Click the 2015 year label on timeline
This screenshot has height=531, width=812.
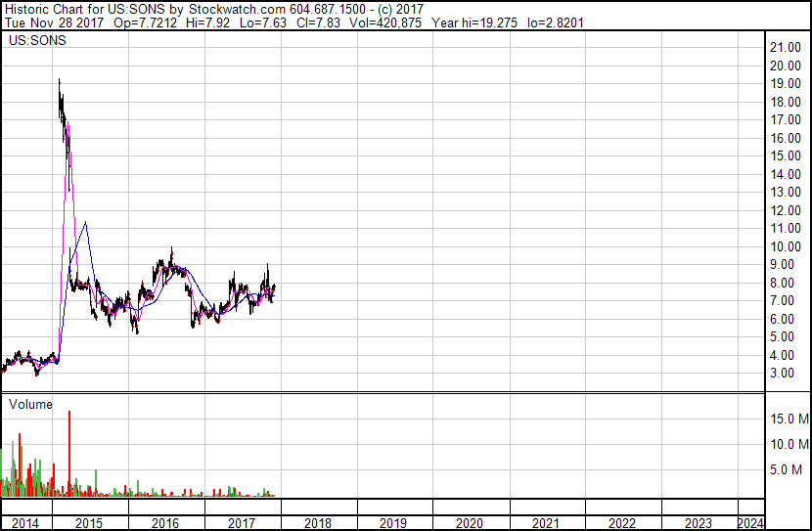[89, 523]
